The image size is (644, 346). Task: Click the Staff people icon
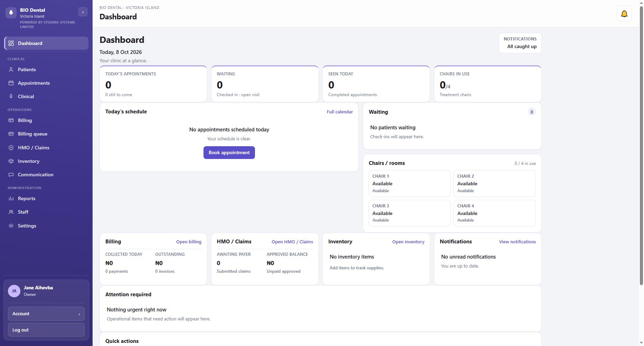11,212
